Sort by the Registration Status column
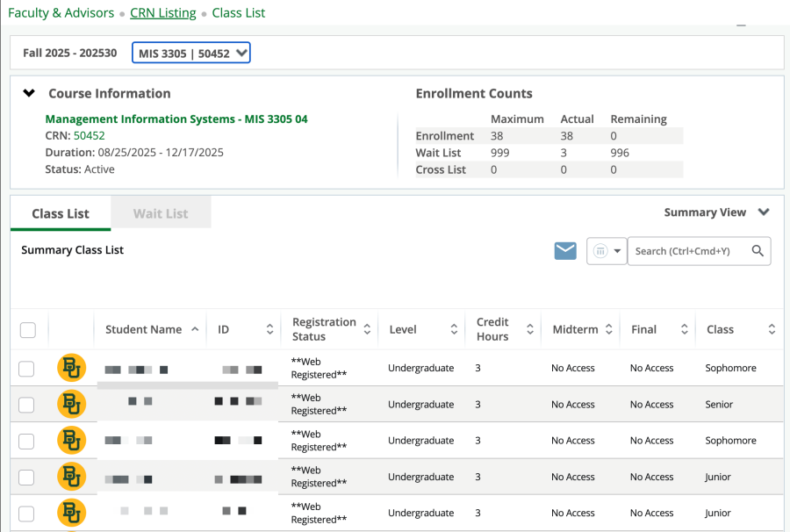The image size is (790, 532). [367, 329]
